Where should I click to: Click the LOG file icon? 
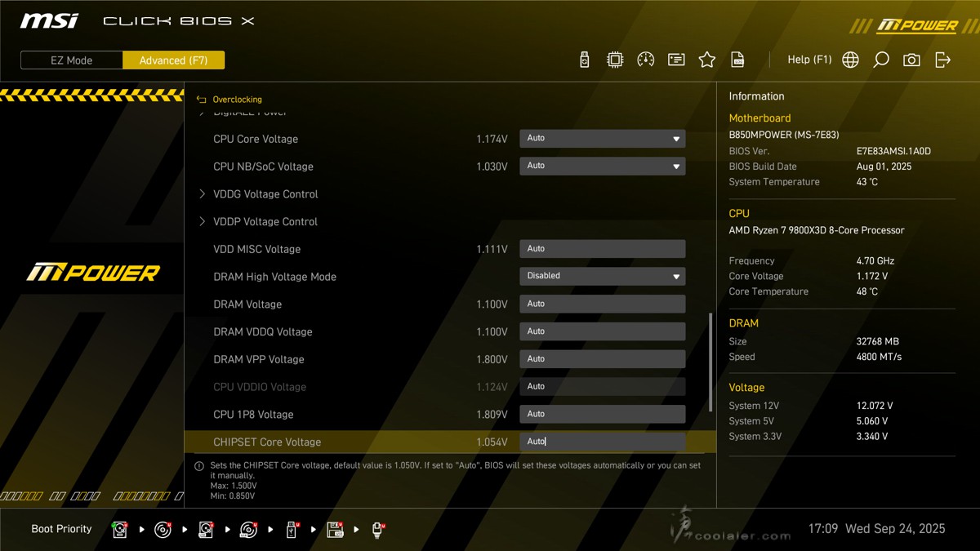point(737,60)
